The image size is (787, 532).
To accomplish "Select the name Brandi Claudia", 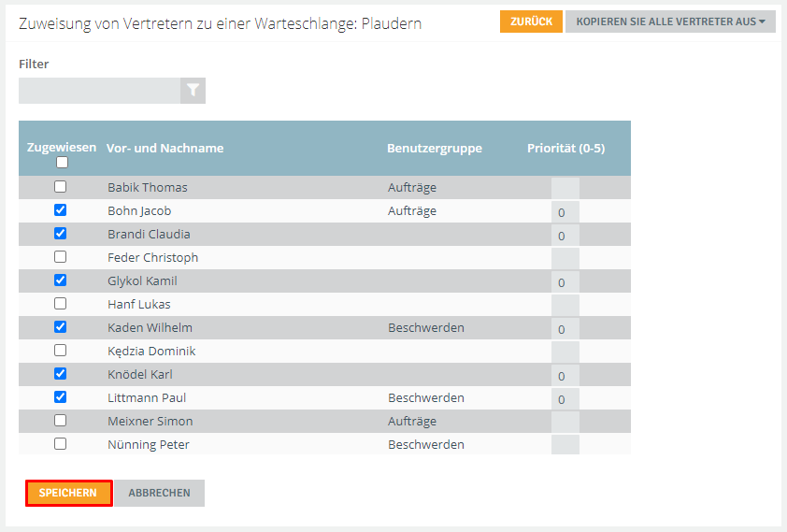I will coord(149,234).
